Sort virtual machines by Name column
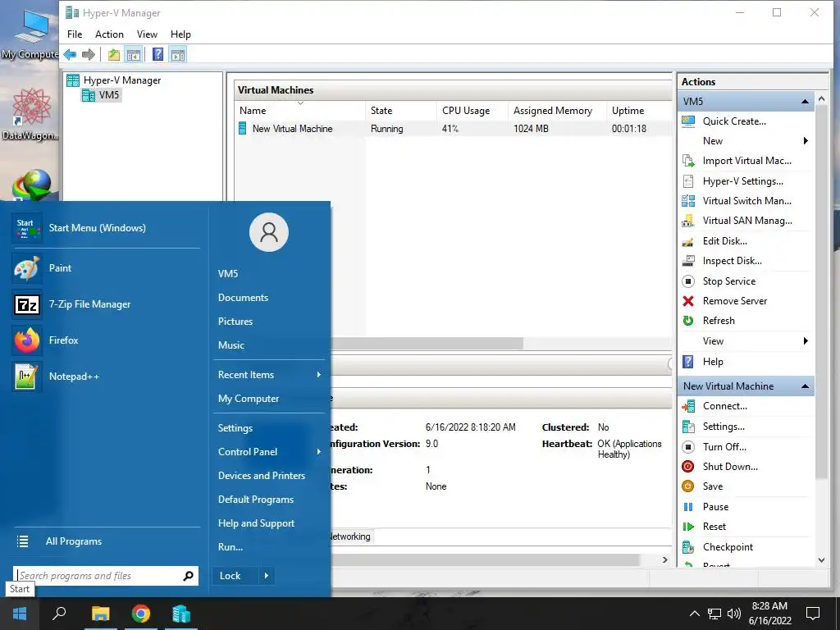 301,111
